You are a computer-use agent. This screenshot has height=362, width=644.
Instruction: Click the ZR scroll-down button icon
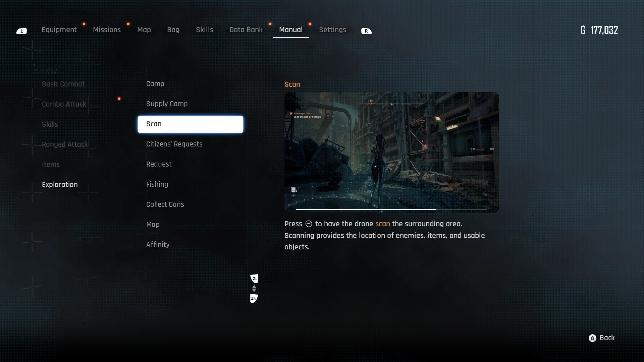pyautogui.click(x=254, y=298)
